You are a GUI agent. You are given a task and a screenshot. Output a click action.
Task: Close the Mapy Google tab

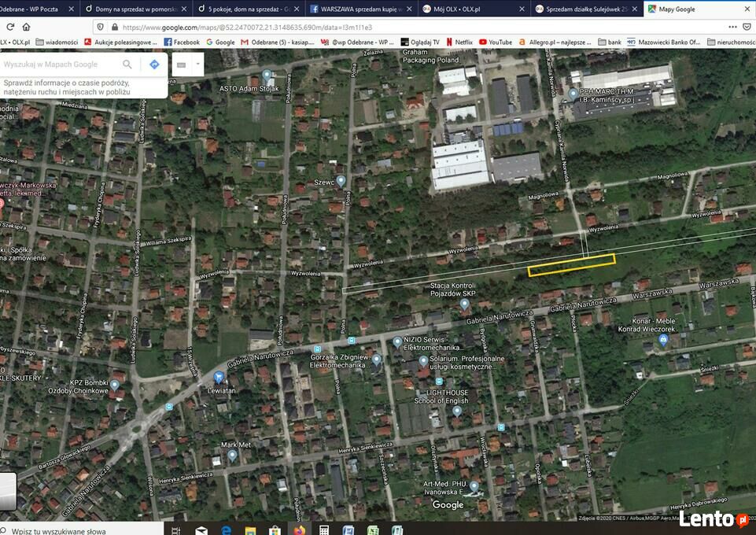click(747, 9)
